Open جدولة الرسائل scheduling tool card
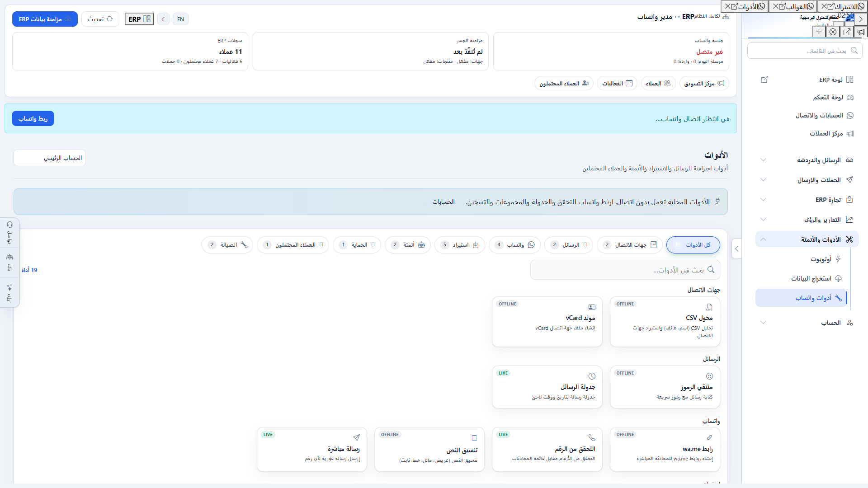Image resolution: width=868 pixels, height=488 pixels. [547, 387]
